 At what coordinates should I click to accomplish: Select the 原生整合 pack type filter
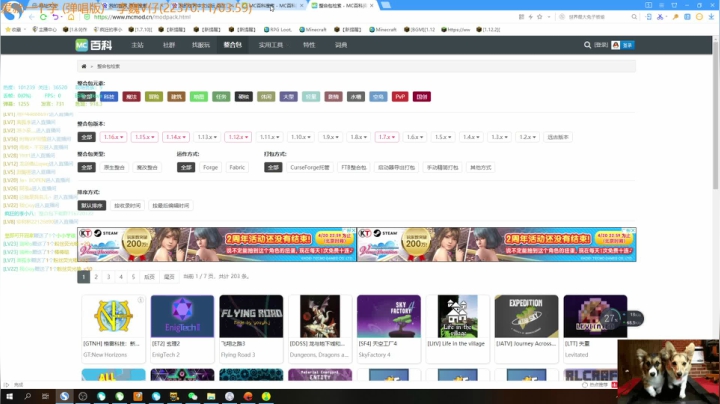(x=114, y=168)
